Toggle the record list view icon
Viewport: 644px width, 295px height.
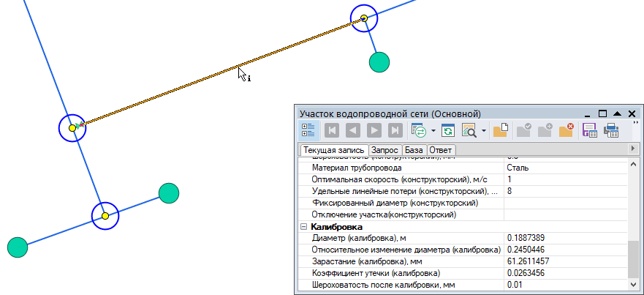[x=308, y=131]
